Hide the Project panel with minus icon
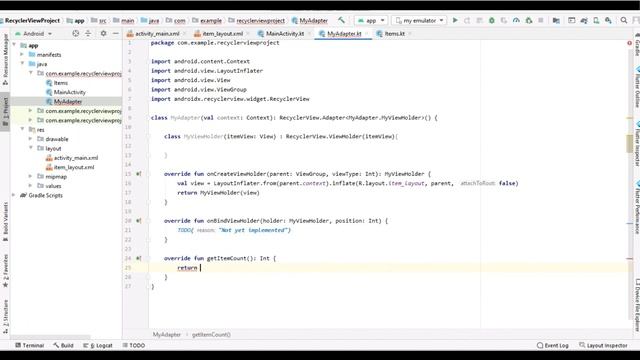The image size is (640, 360). pyautogui.click(x=116, y=33)
